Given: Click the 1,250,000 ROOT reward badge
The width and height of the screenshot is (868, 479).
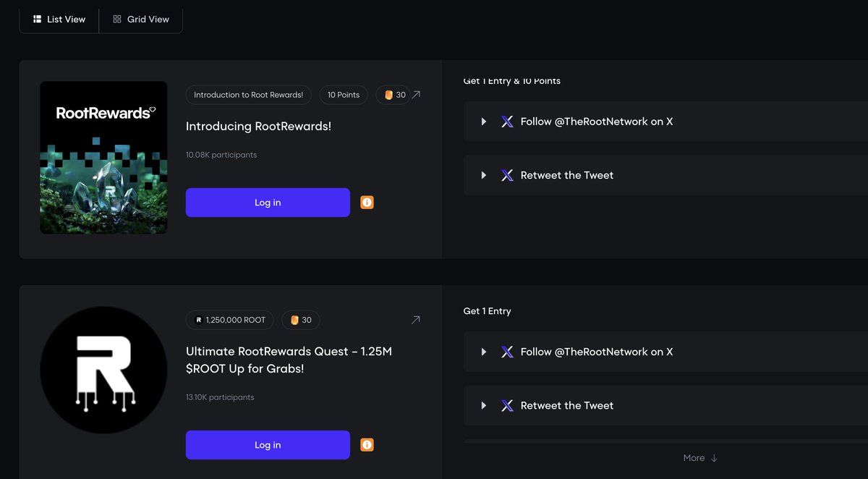Looking at the screenshot, I should pos(230,320).
